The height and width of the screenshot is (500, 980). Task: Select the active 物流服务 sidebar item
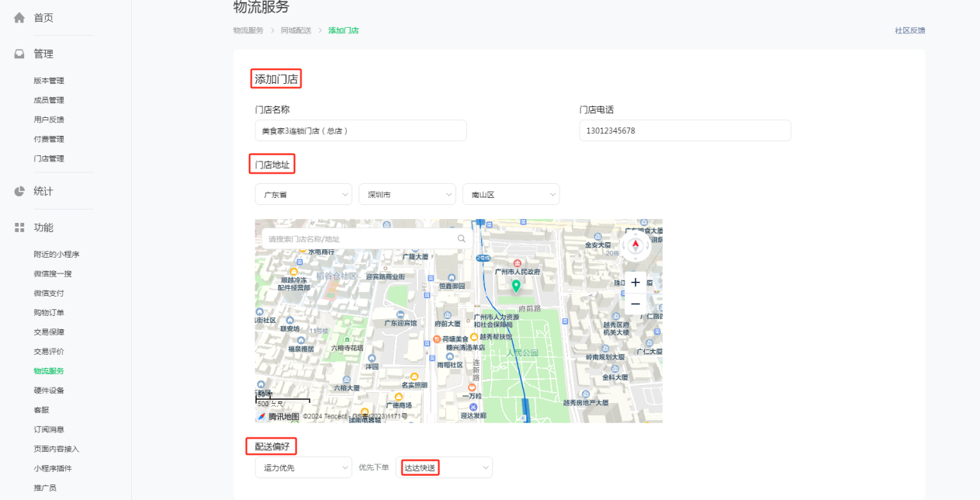tap(49, 371)
